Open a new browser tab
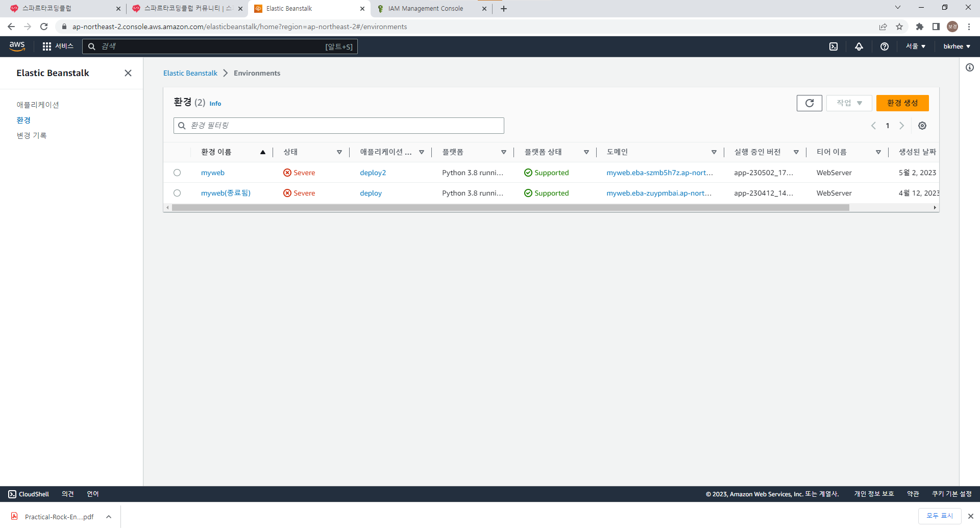Image resolution: width=980 pixels, height=531 pixels. (504, 9)
